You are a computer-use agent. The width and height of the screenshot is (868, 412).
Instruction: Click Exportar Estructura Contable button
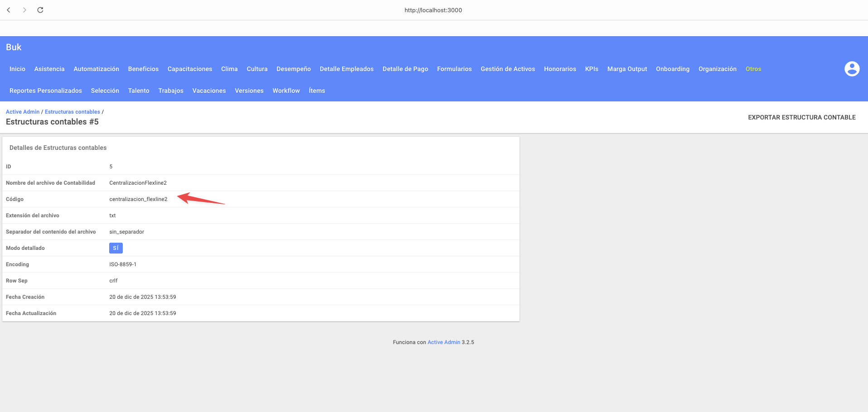(801, 117)
